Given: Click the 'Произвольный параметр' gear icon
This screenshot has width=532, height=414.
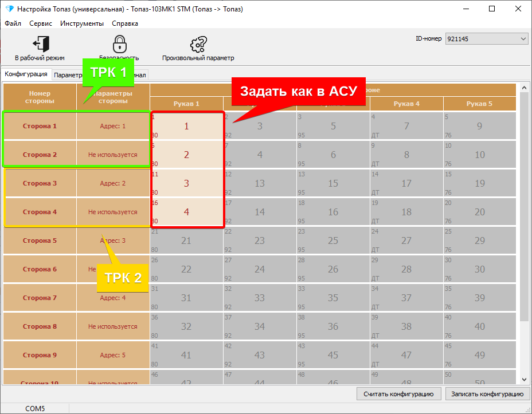Looking at the screenshot, I should pos(198,44).
